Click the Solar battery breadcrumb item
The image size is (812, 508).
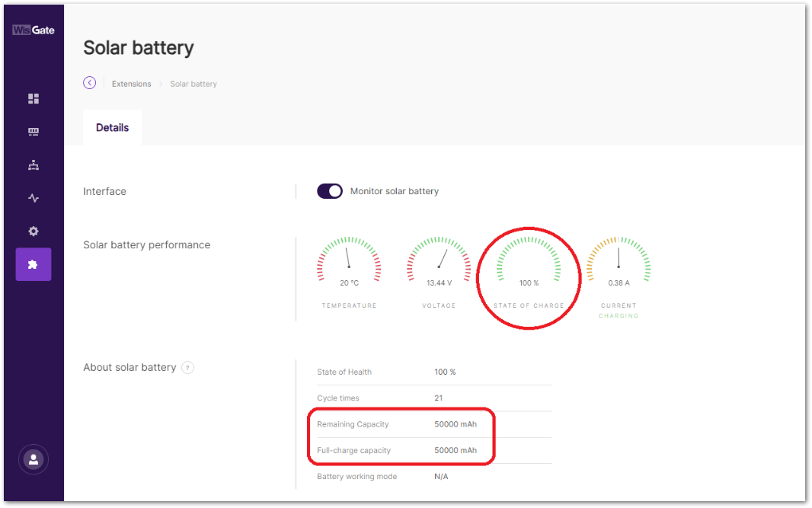(x=193, y=84)
